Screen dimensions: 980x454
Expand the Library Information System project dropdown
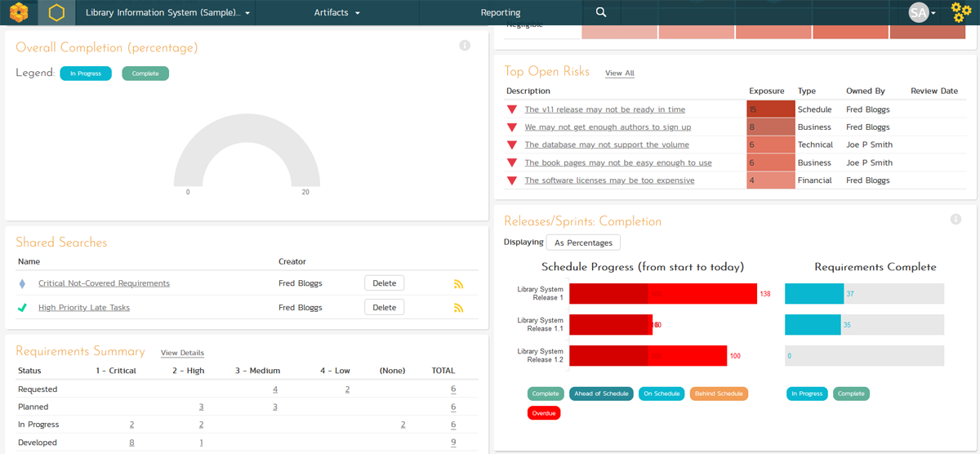(167, 13)
